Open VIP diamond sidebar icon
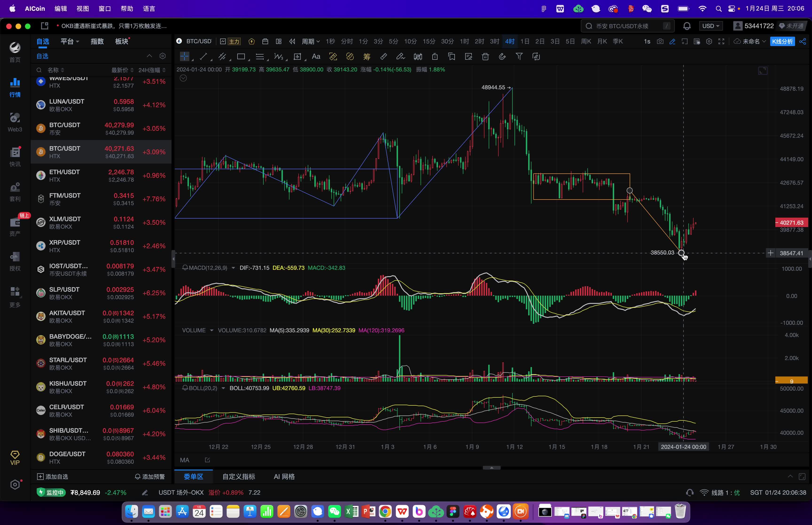This screenshot has width=812, height=525. pyautogui.click(x=15, y=458)
